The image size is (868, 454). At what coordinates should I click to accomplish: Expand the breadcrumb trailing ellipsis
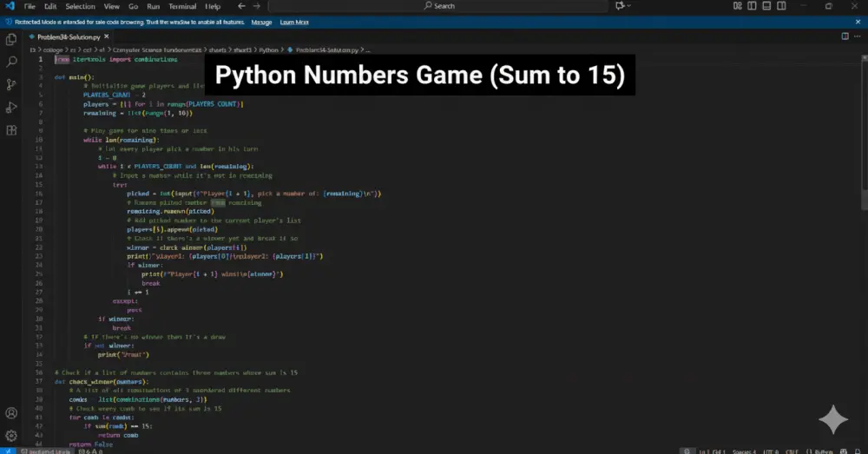click(368, 49)
